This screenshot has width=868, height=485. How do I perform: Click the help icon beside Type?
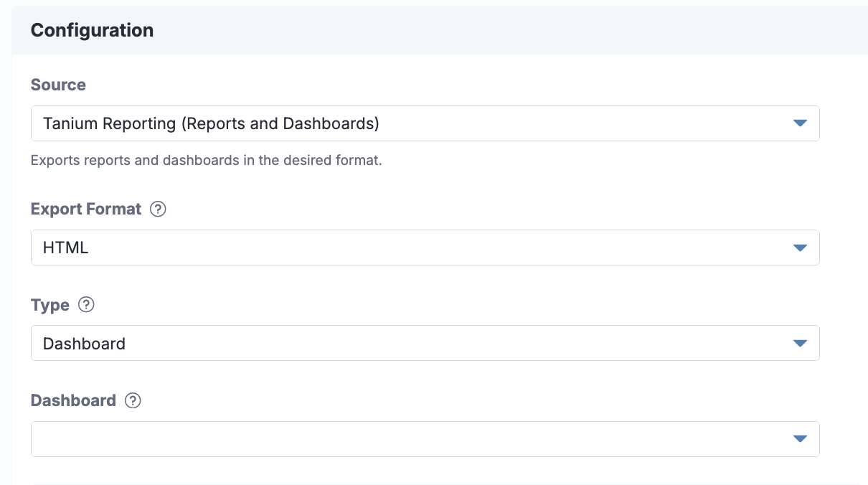pos(86,305)
